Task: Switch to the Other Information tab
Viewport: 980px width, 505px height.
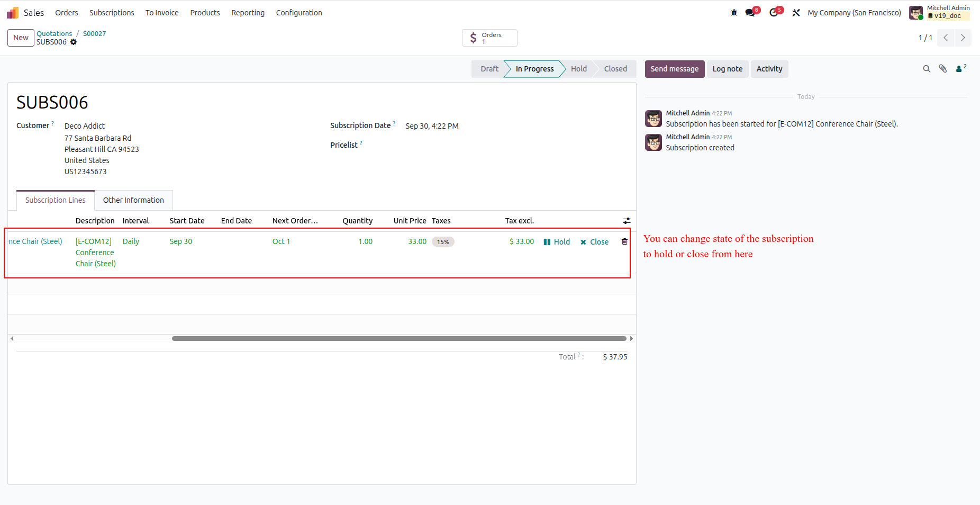Action: click(133, 200)
